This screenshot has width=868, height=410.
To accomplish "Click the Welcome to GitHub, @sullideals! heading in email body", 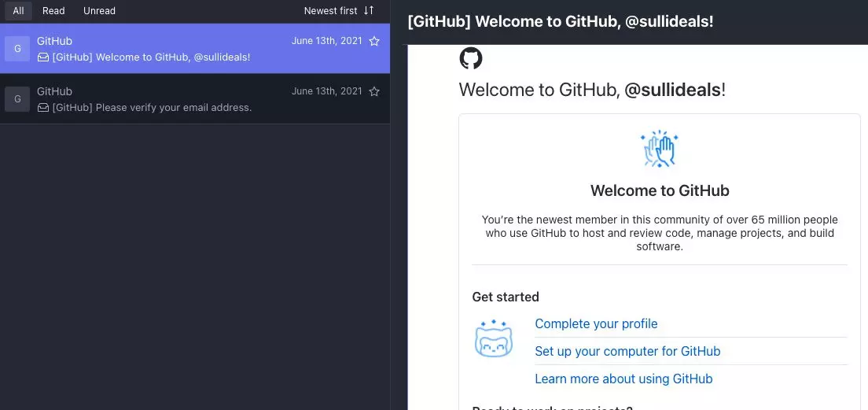I will tap(592, 90).
